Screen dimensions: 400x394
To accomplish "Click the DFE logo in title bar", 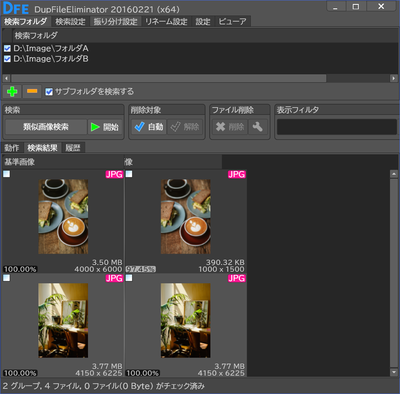I will coord(16,8).
